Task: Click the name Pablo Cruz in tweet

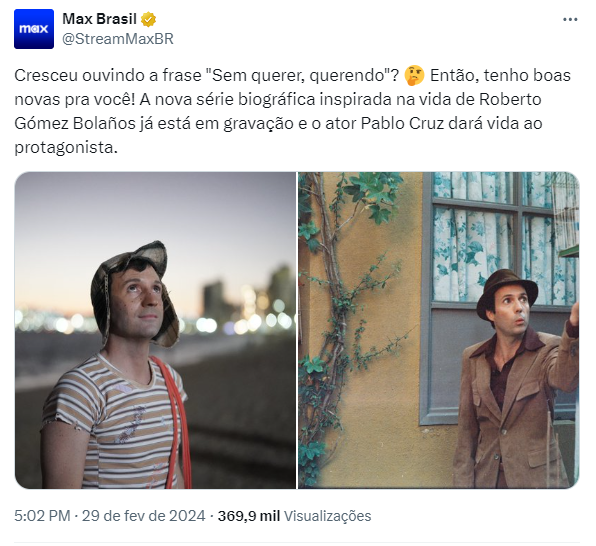Action: point(403,123)
